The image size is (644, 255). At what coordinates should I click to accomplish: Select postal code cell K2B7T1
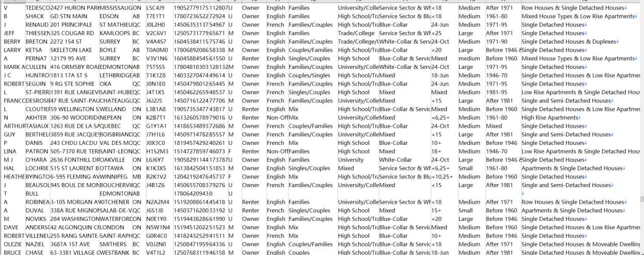(159, 118)
